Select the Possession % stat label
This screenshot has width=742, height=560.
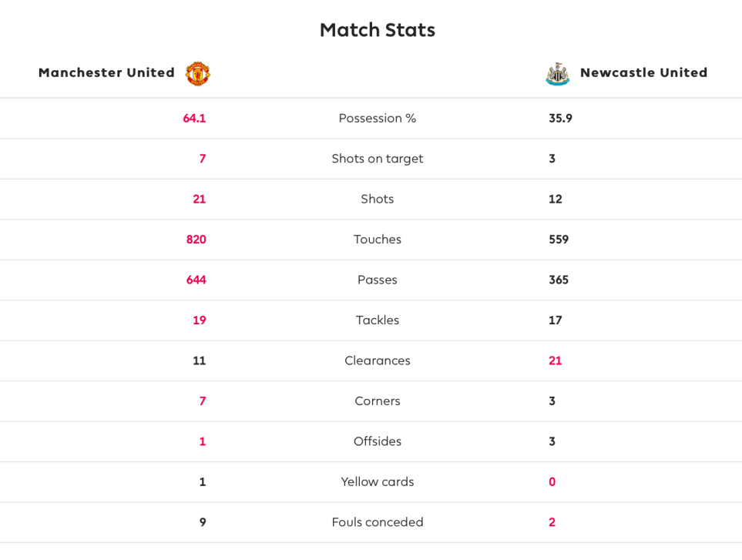point(378,118)
